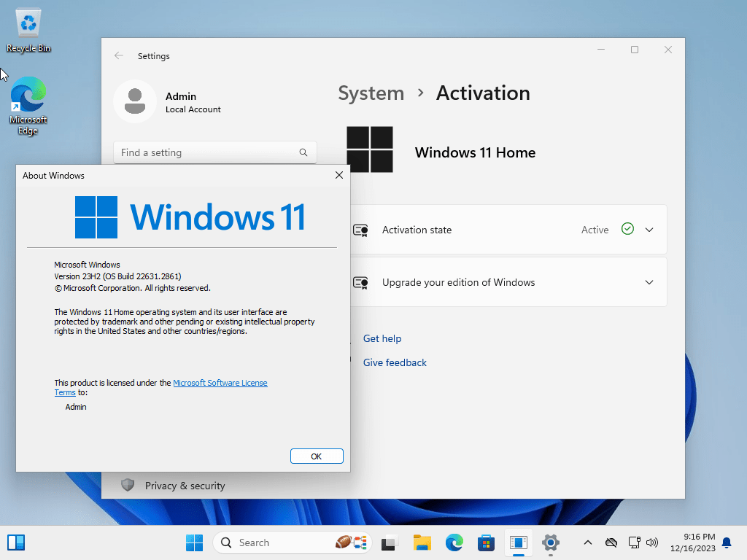The height and width of the screenshot is (560, 747).
Task: Close the About Windows dialog
Action: click(338, 175)
